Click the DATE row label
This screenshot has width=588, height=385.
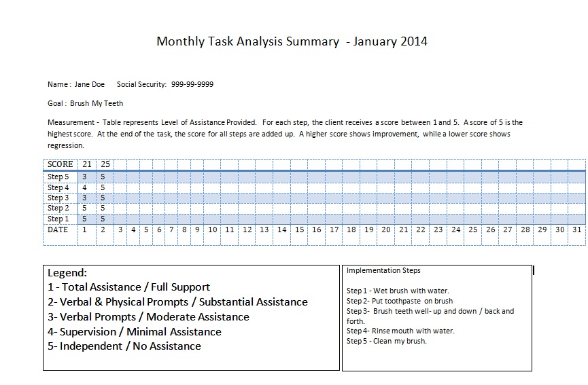pos(58,230)
